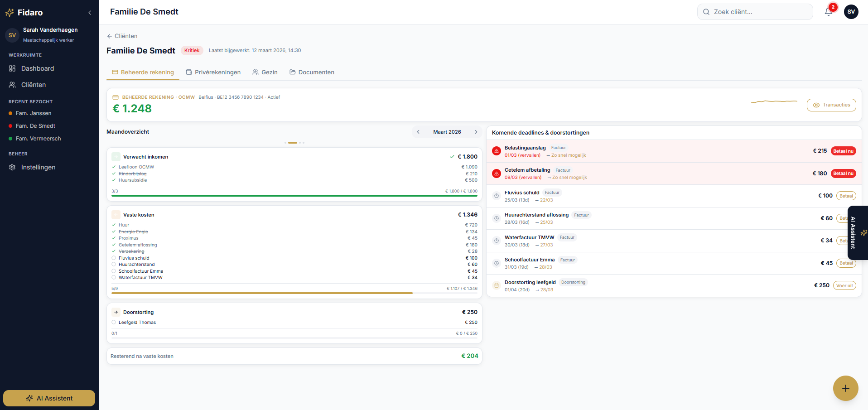Uncheck the Huur fixed cost item
868x410 pixels.
[114, 225]
